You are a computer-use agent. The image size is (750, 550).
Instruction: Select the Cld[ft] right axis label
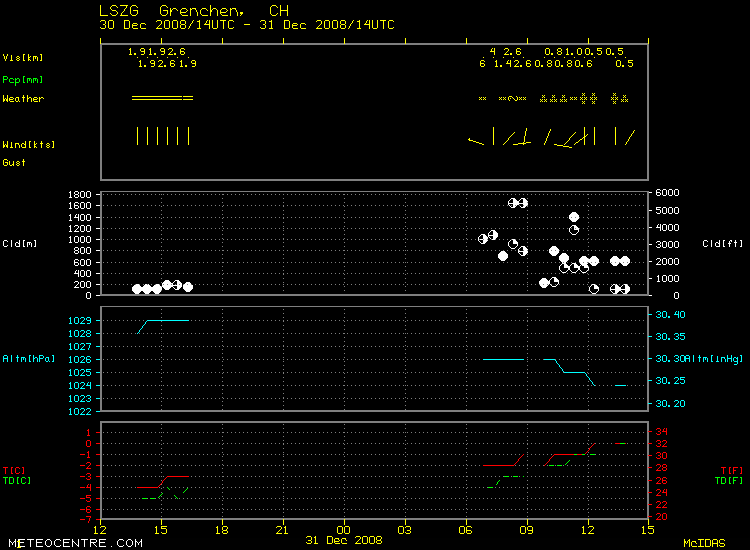(719, 243)
